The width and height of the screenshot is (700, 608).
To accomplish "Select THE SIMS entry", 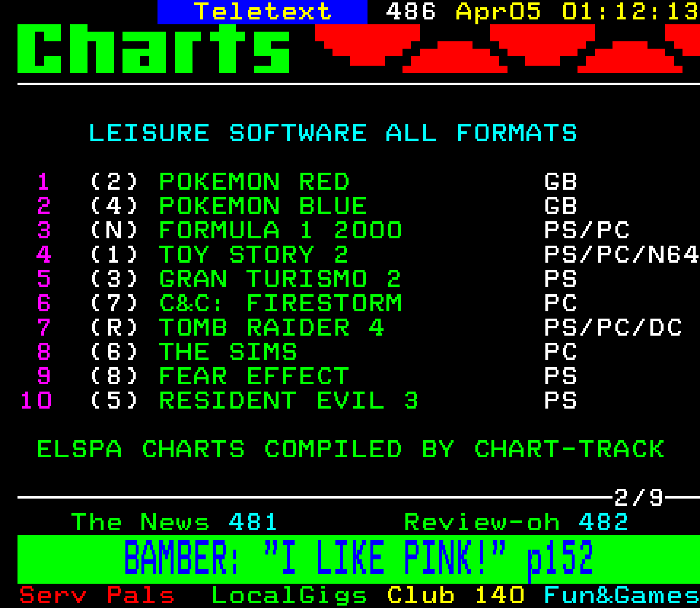I will pyautogui.click(x=228, y=352).
